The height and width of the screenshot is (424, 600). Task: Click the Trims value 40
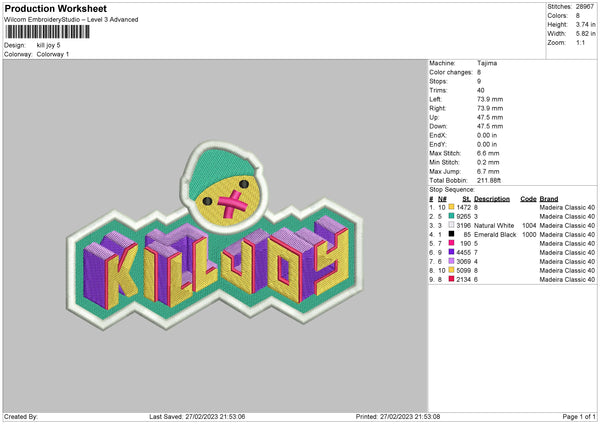481,90
